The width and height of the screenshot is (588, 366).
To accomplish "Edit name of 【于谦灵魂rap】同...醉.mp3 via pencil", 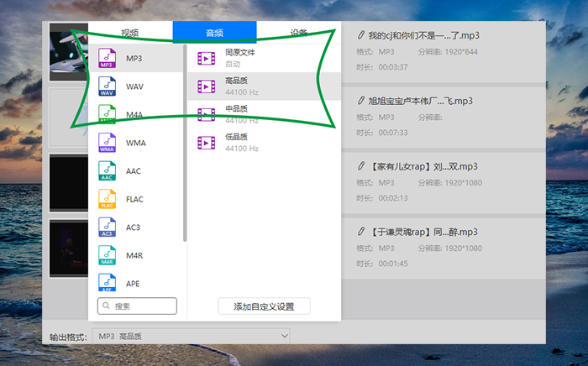I will pyautogui.click(x=360, y=232).
